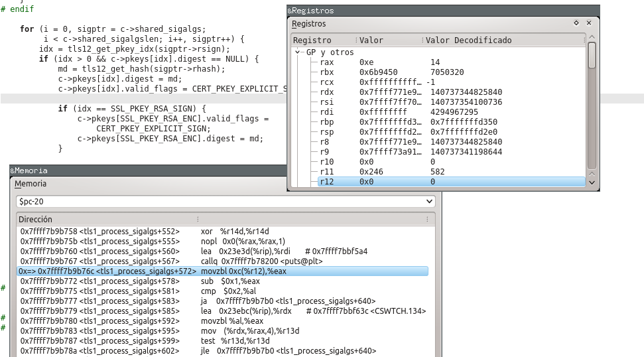Click the &Registros window title bar
Viewport: 644px width, 357px height.
click(x=443, y=11)
